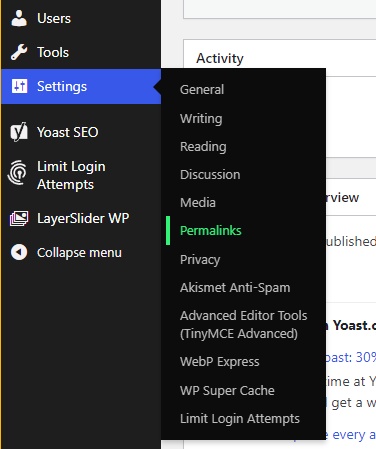
Task: Open the Writing settings page
Action: coord(201,119)
